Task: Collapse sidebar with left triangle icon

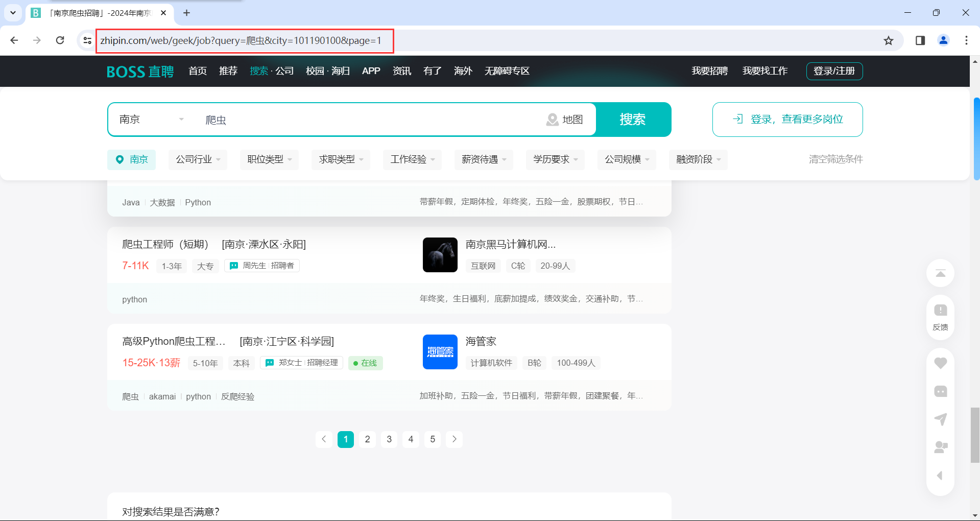Action: pyautogui.click(x=940, y=476)
